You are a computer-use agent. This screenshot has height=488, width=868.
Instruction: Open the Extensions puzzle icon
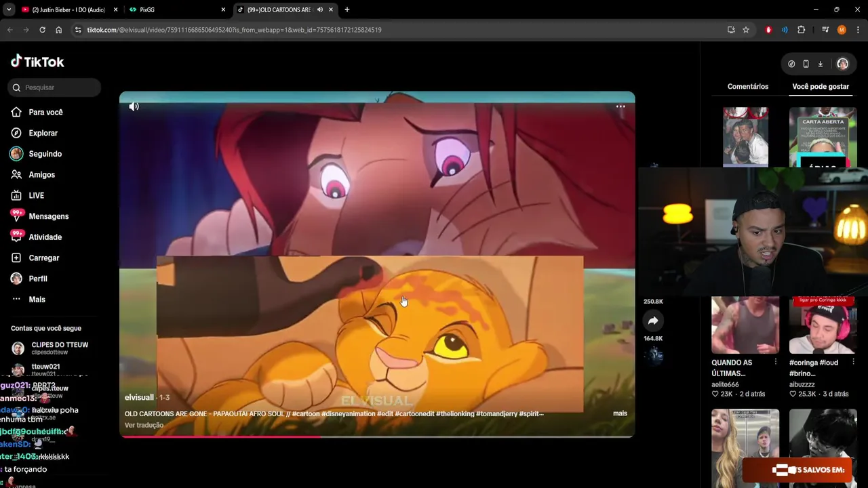click(801, 30)
